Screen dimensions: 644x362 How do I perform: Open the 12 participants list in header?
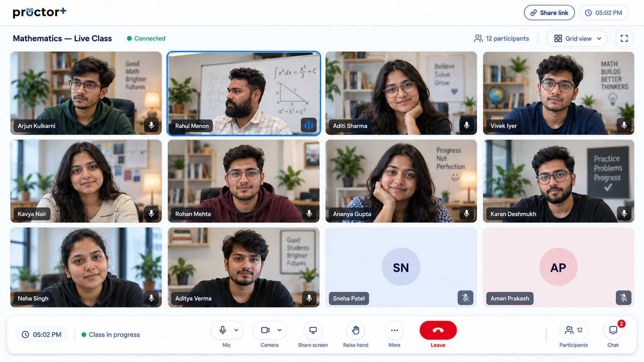pos(501,38)
